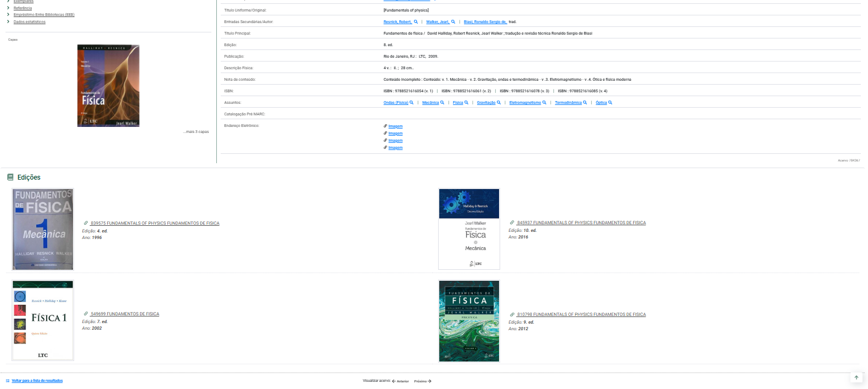Click the main title 'Fundamentos de física / David Halliday' text

(488, 34)
